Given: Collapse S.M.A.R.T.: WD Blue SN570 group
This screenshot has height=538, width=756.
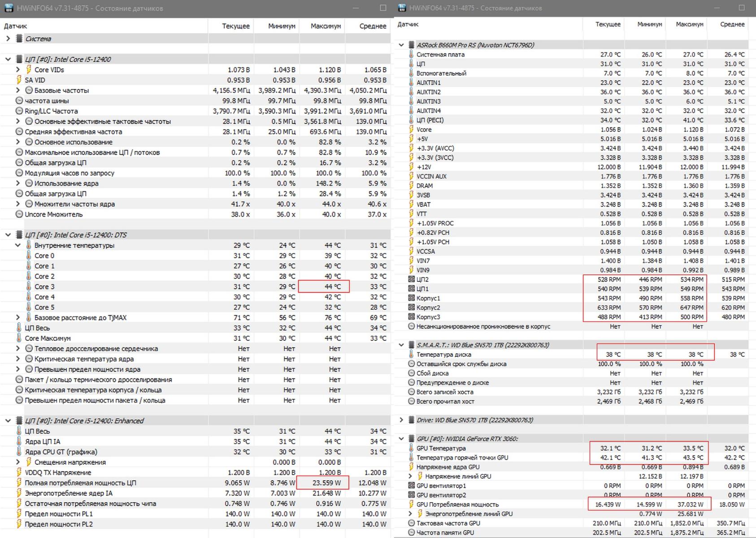Looking at the screenshot, I should 401,345.
